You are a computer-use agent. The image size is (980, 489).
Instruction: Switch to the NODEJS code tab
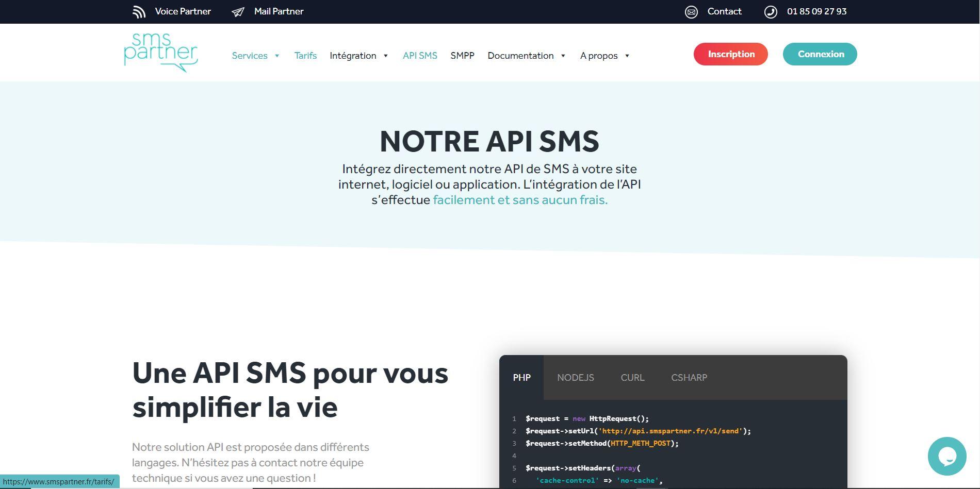pos(576,378)
